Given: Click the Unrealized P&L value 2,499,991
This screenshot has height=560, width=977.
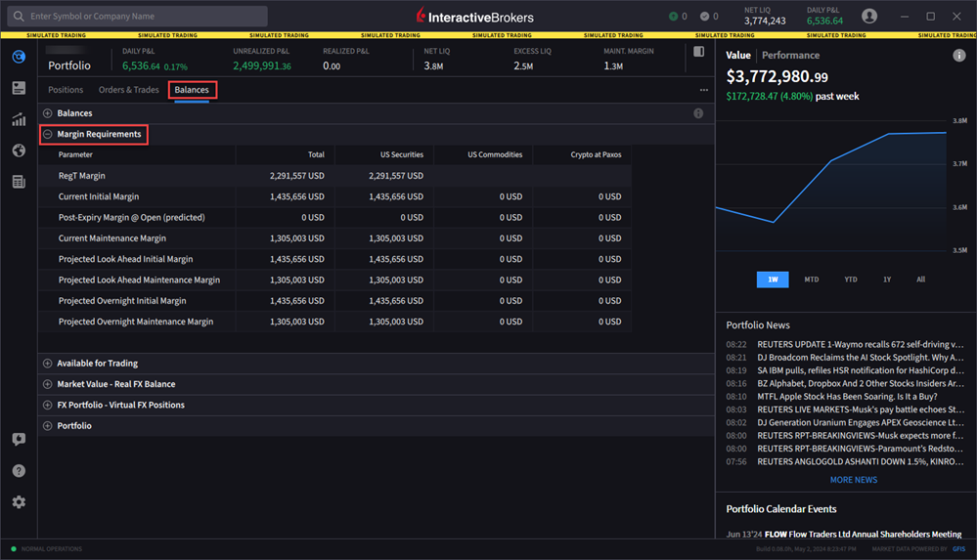Looking at the screenshot, I should tap(262, 65).
